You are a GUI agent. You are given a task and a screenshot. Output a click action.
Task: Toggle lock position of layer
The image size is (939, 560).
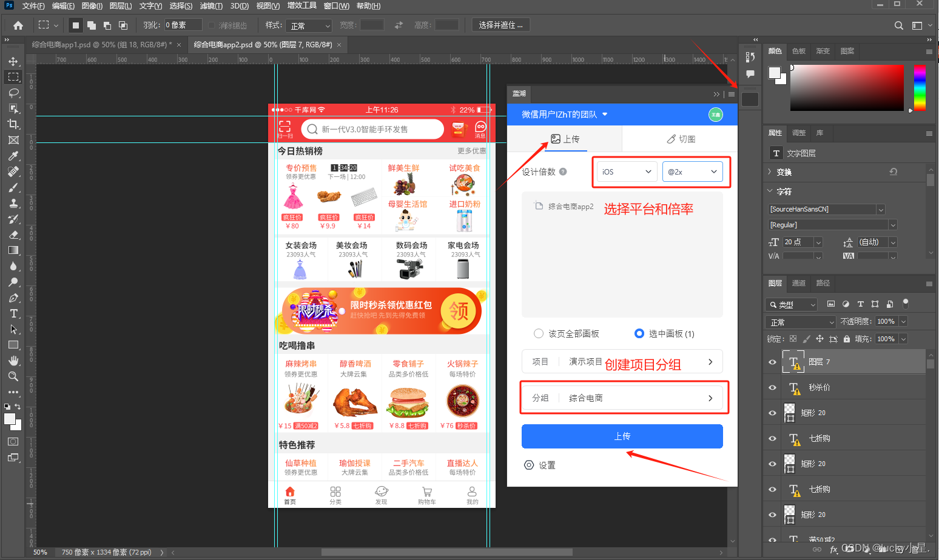coord(820,339)
